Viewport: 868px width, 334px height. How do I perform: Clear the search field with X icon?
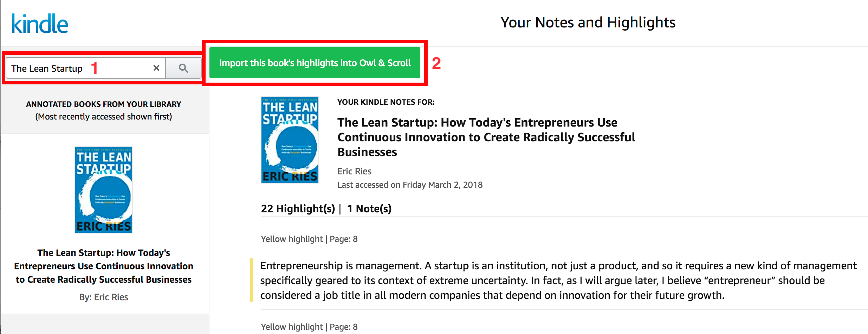pos(156,68)
